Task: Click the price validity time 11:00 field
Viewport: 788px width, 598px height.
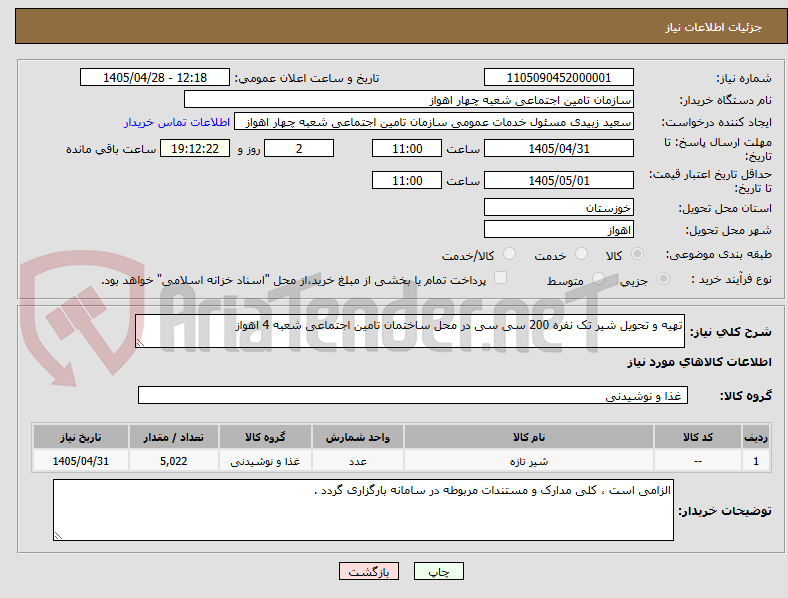Action: pos(407,180)
